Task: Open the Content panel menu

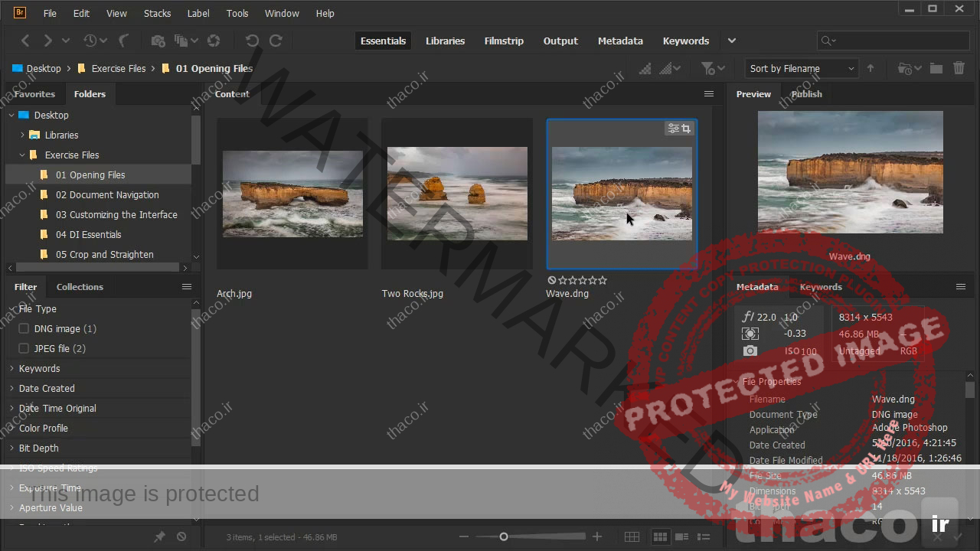Action: pyautogui.click(x=709, y=94)
